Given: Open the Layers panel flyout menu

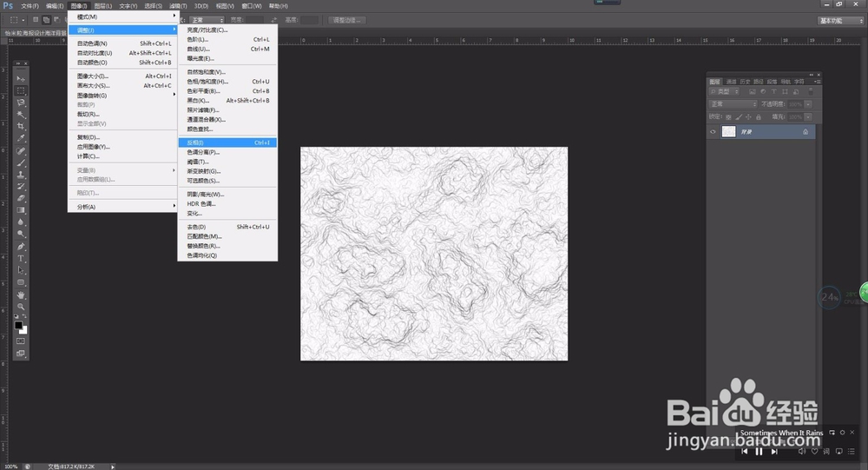Looking at the screenshot, I should point(817,82).
